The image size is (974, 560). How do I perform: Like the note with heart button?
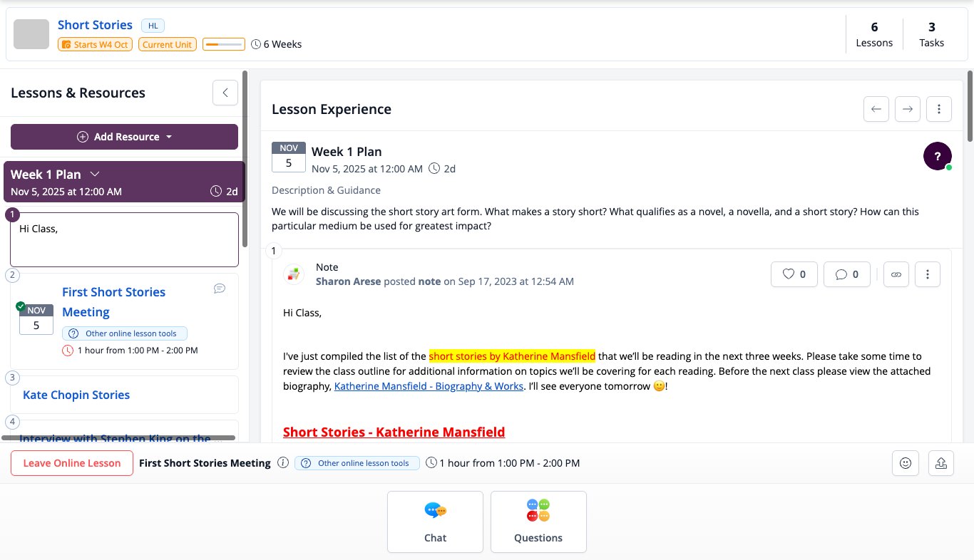tap(794, 274)
